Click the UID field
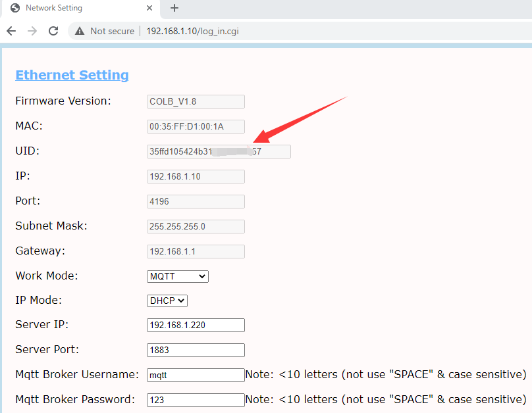This screenshot has width=532, height=413. click(219, 152)
